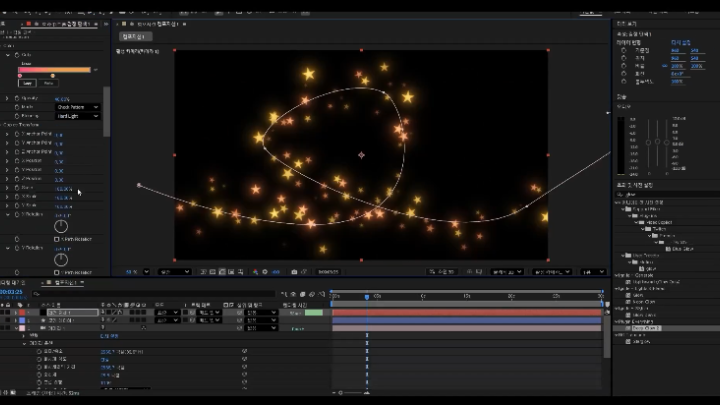Click the scale constrain-proportions link icon
720x405 pixels.
(x=664, y=66)
